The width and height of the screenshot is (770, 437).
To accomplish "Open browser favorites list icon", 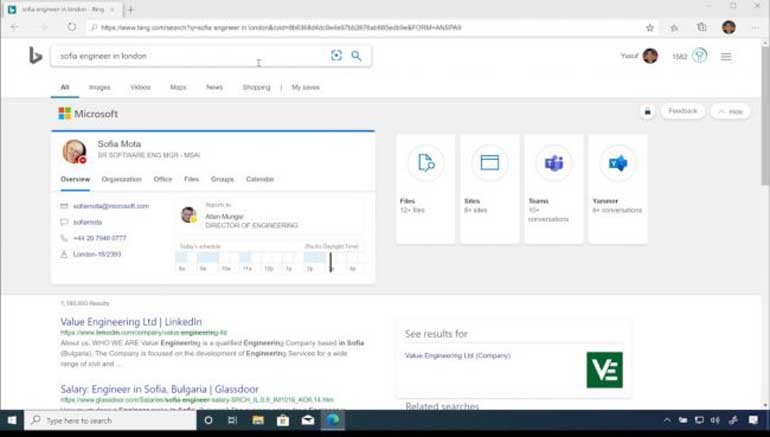I will [x=674, y=28].
